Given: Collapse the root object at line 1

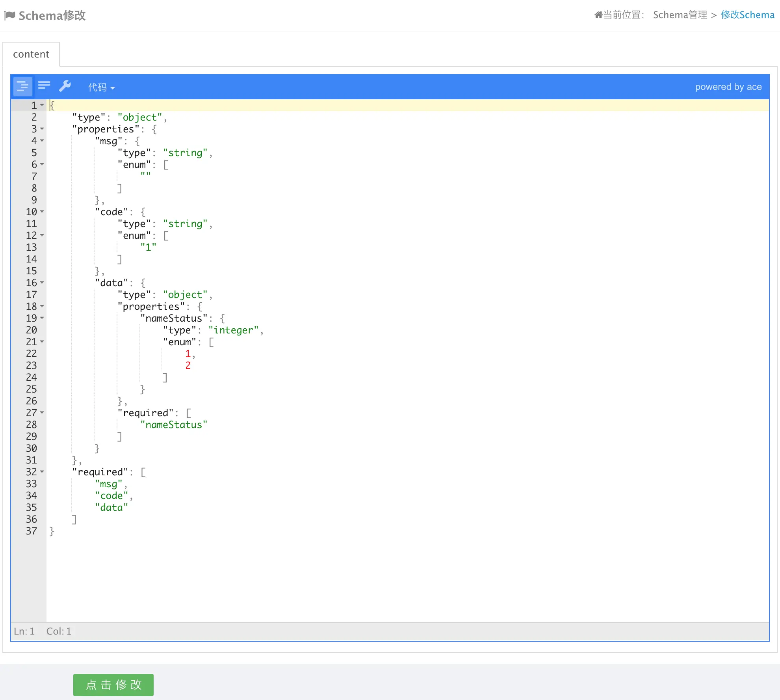Looking at the screenshot, I should (x=42, y=105).
